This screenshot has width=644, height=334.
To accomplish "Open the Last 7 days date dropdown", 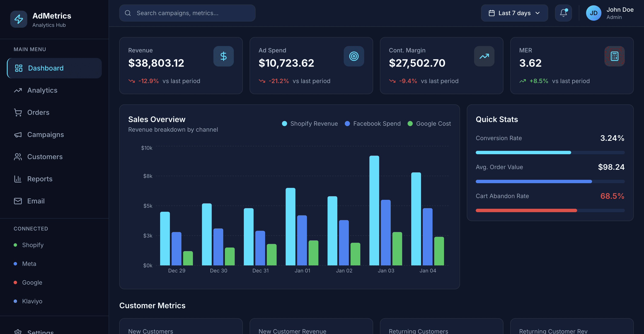I will 514,13.
